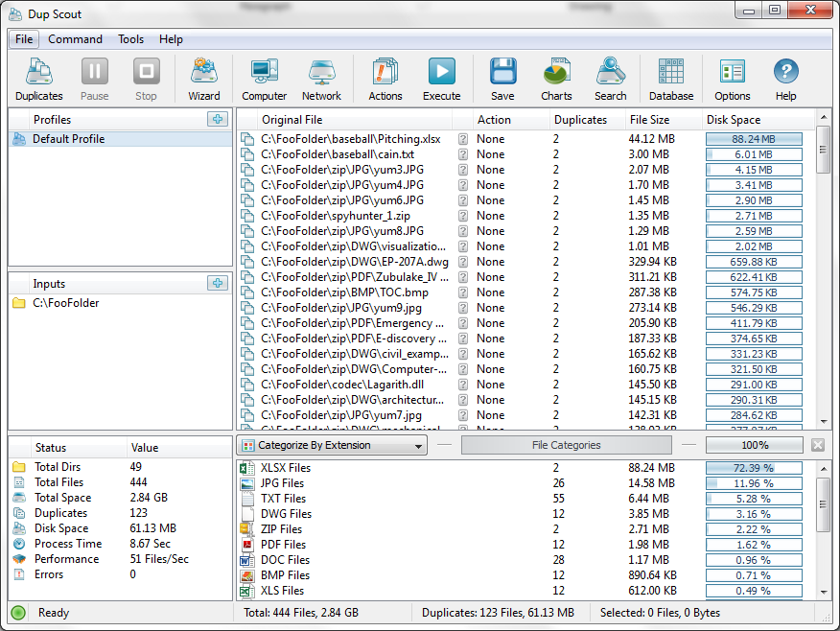Select the Lagarith.dll duplicate row
This screenshot has width=840, height=631.
click(525, 385)
